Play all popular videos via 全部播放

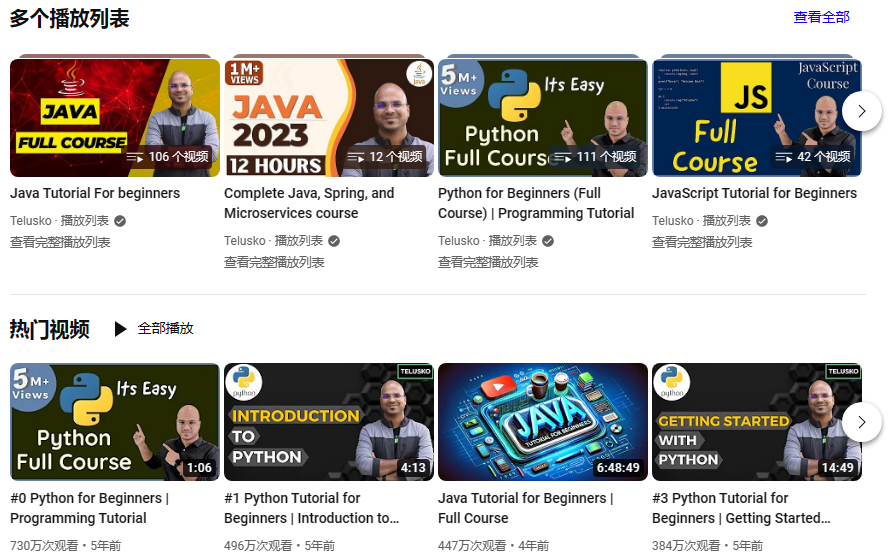click(165, 329)
